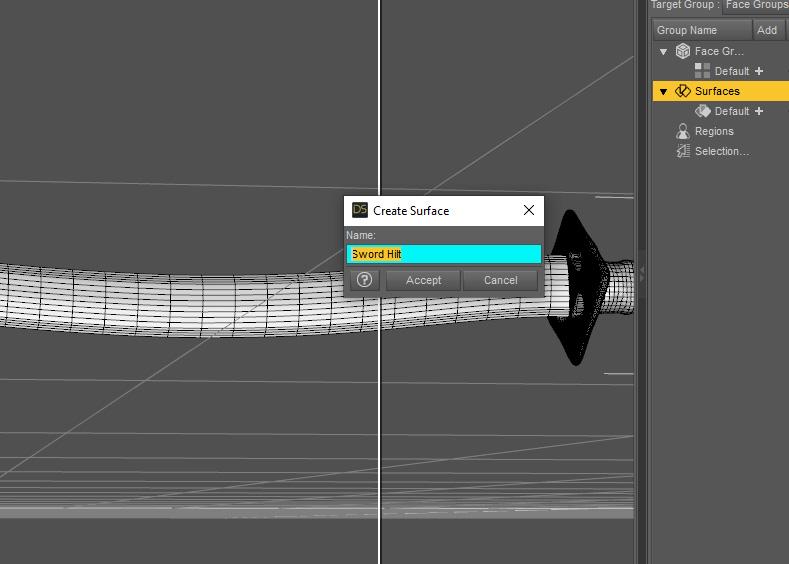Add selection to Default face group plus
The width and height of the screenshot is (789, 564).
759,71
